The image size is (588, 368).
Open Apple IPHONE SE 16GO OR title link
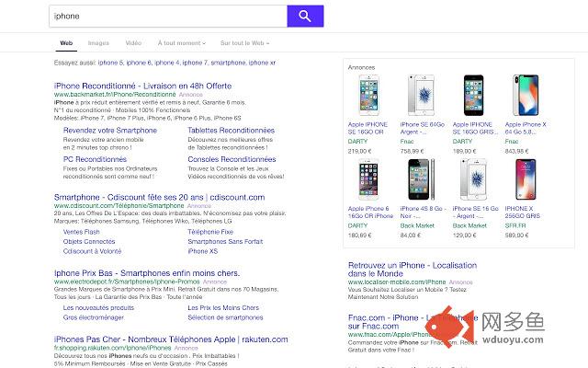point(367,128)
